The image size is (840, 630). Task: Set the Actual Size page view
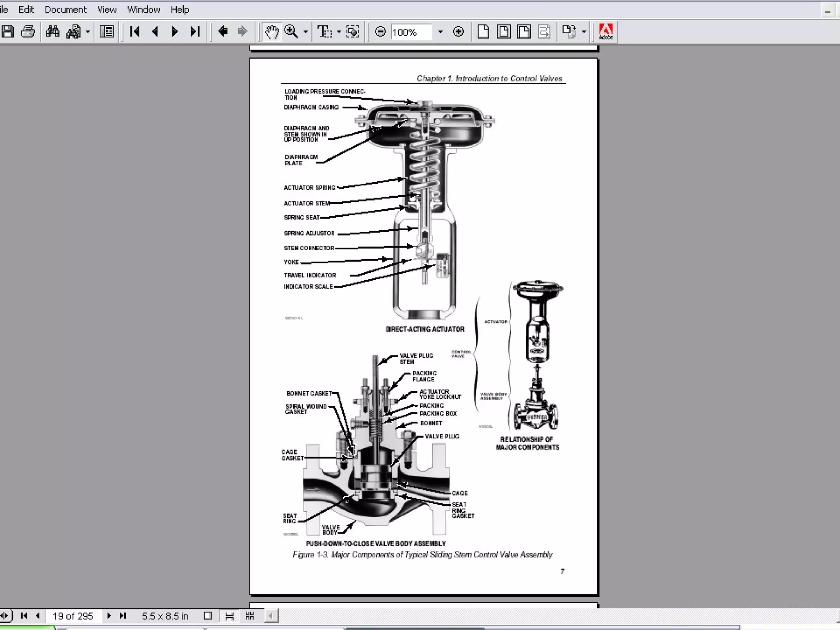483,32
